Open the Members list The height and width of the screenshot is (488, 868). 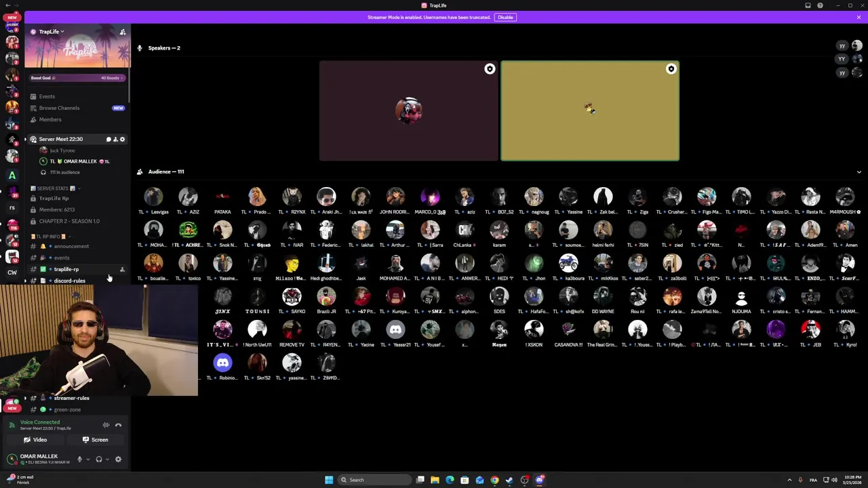(x=50, y=119)
